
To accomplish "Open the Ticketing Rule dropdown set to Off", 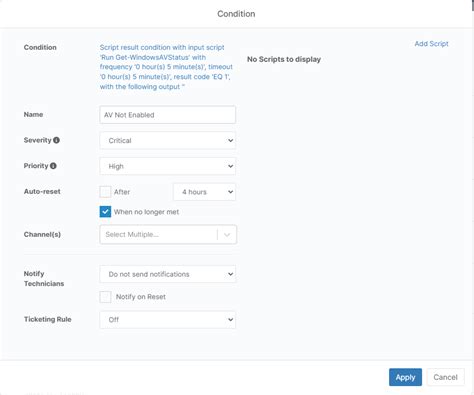I will [168, 320].
